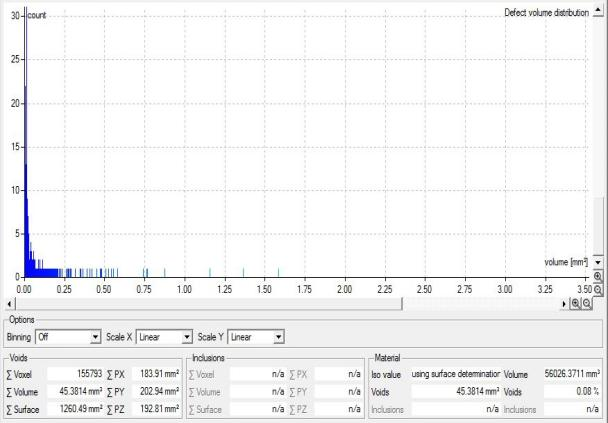
Task: Zoom in on the vertical count axis
Action: 598,276
